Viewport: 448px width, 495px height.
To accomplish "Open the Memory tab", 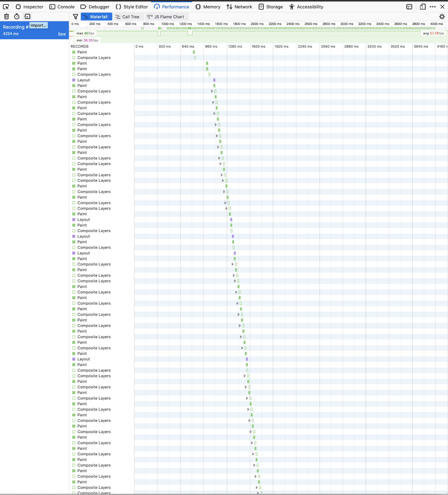I will coord(208,7).
